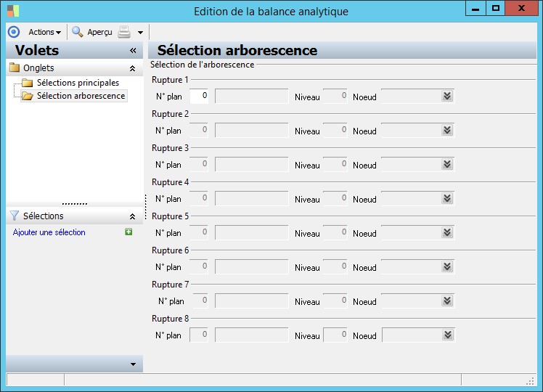
Task: Click the Sélection de l'arborescence group label
Action: tap(203, 65)
